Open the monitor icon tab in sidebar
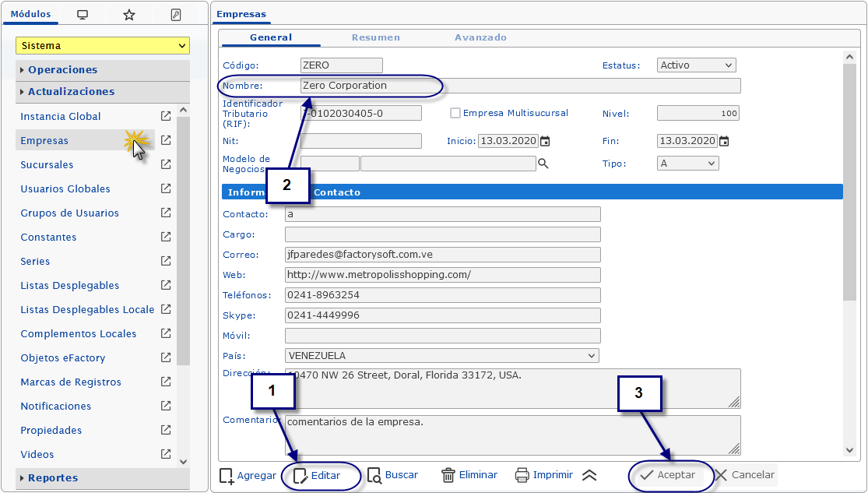 (83, 15)
